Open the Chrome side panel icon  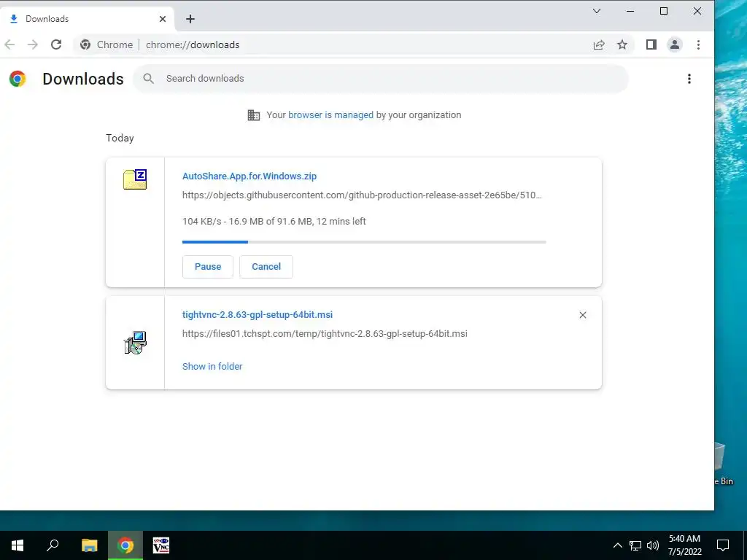click(x=651, y=44)
